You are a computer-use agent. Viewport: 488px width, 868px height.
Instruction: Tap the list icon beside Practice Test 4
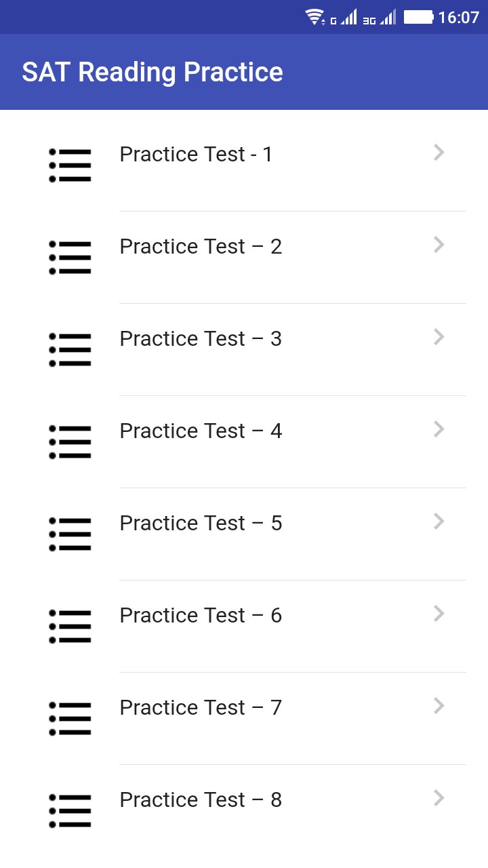pos(70,442)
